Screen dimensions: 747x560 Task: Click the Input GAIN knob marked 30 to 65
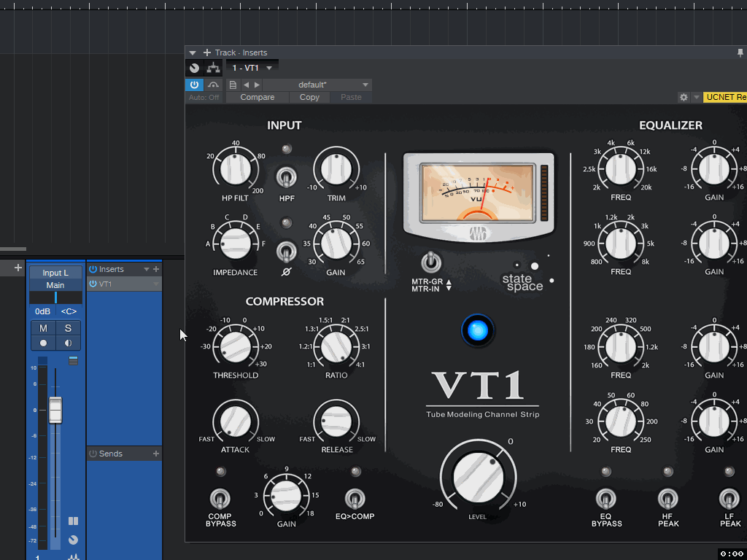[336, 244]
